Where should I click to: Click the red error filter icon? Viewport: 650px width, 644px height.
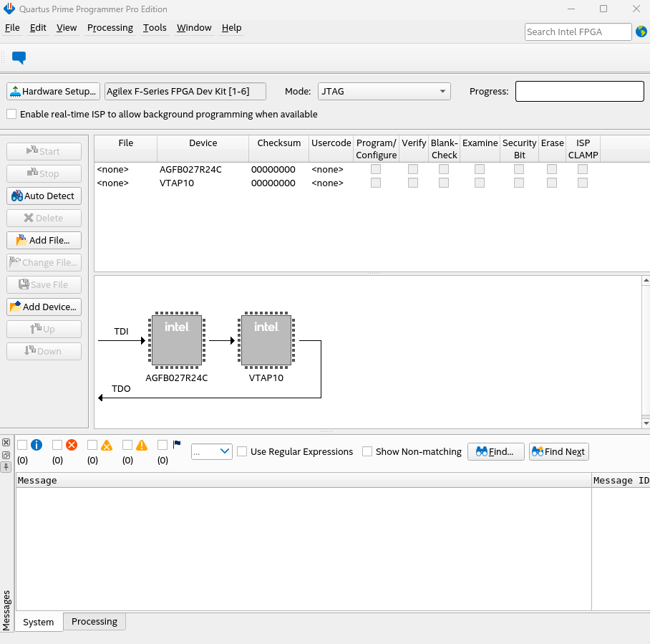pyautogui.click(x=72, y=445)
